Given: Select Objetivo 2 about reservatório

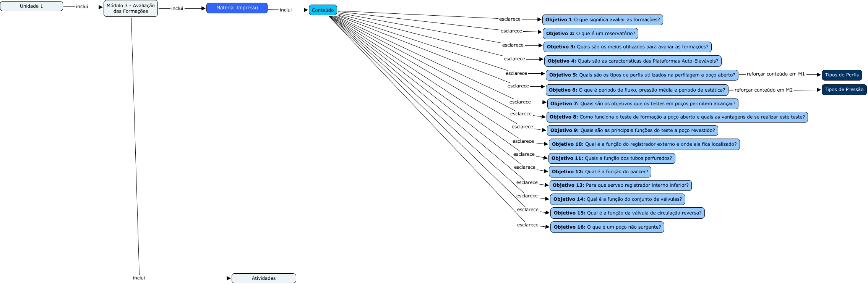Looking at the screenshot, I should point(590,34).
